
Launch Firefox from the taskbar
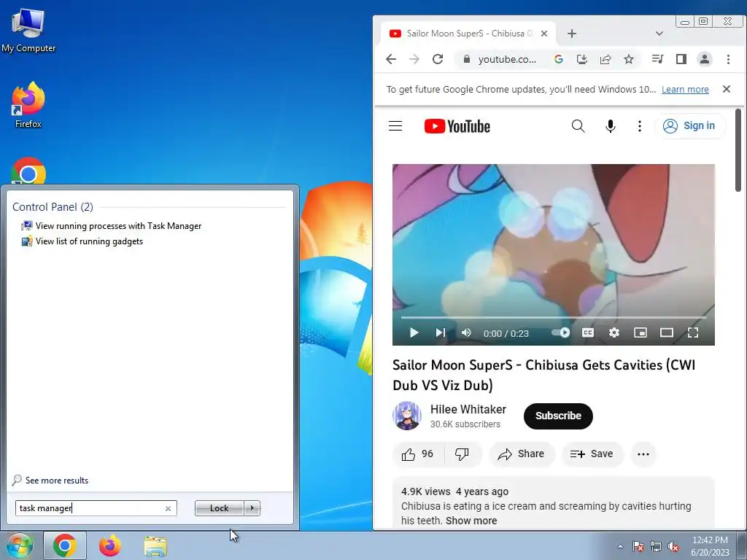[110, 545]
